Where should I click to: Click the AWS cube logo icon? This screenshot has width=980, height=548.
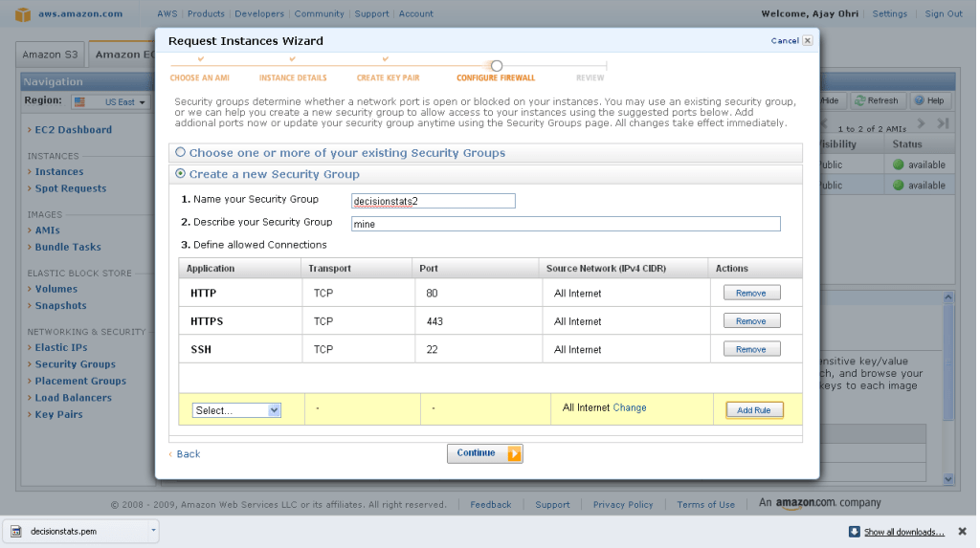(x=22, y=14)
